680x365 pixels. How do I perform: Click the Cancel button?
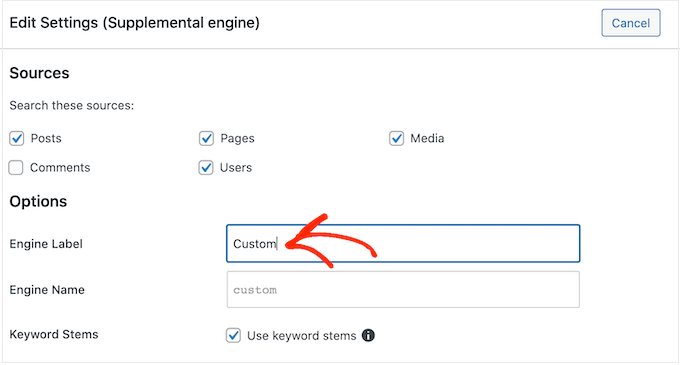[631, 23]
